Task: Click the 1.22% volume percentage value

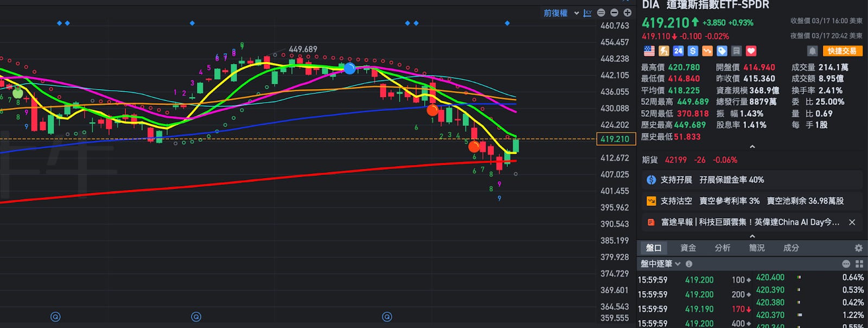Action: [853, 315]
